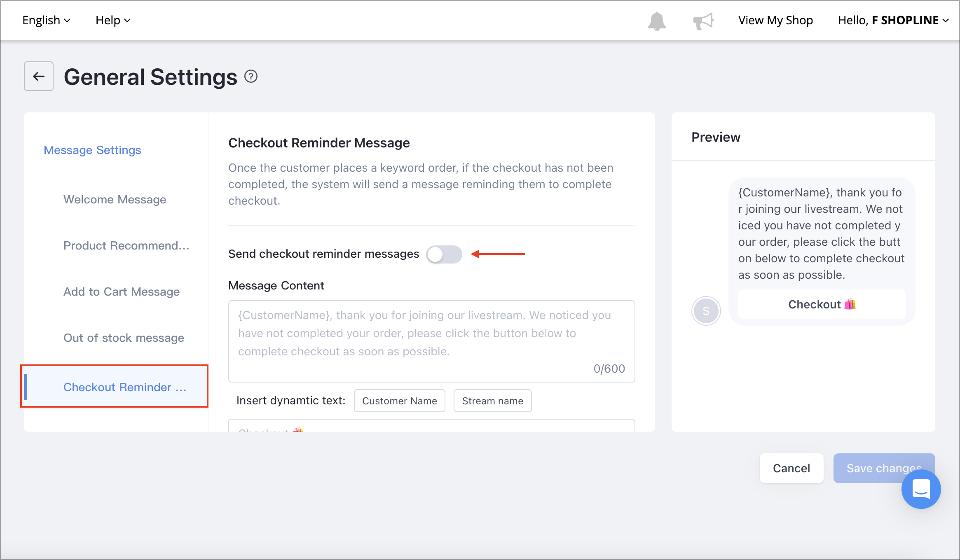Insert Customer Name dynamic text
Image resolution: width=960 pixels, height=560 pixels.
point(400,401)
